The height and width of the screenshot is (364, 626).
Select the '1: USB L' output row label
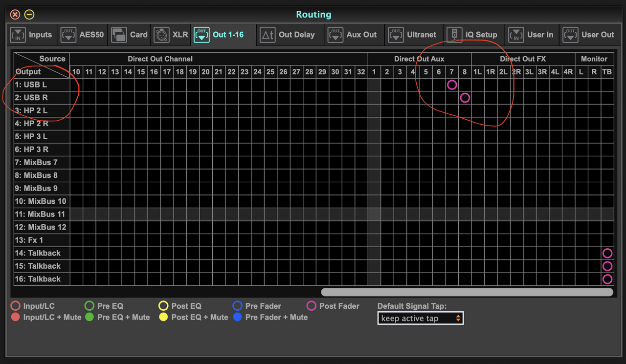(x=42, y=85)
